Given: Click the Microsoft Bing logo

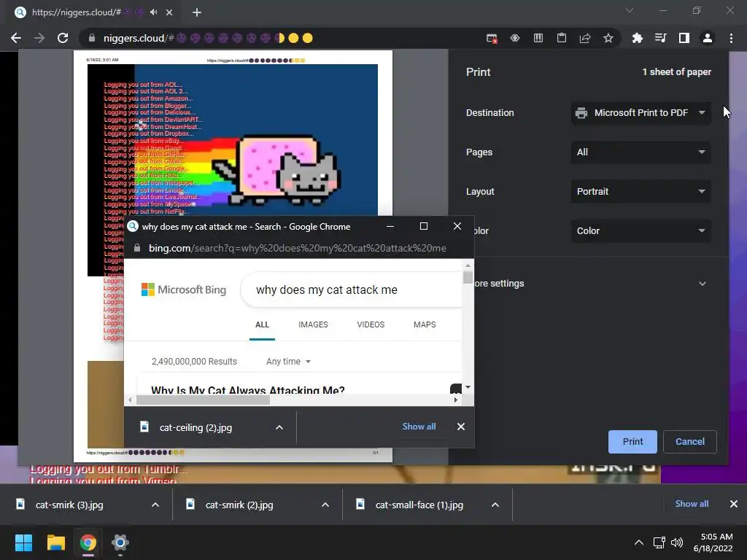Looking at the screenshot, I should coord(184,289).
